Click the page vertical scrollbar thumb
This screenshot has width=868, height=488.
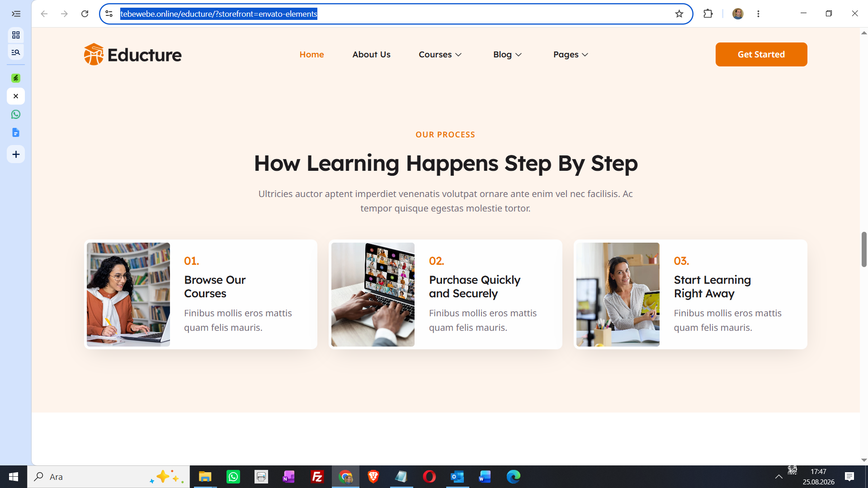tap(864, 249)
